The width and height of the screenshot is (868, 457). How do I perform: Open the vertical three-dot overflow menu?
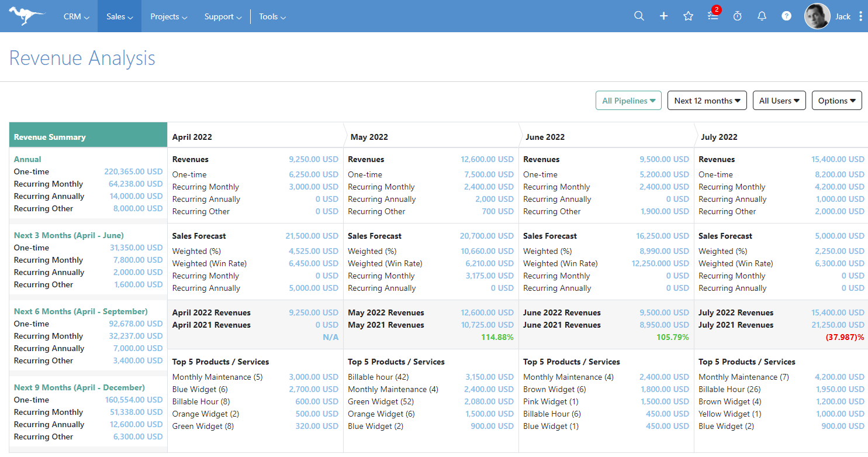tap(861, 16)
